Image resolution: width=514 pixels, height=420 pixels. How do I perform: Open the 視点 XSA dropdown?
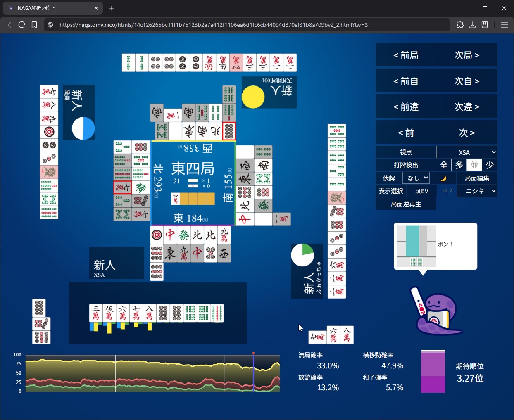click(466, 152)
